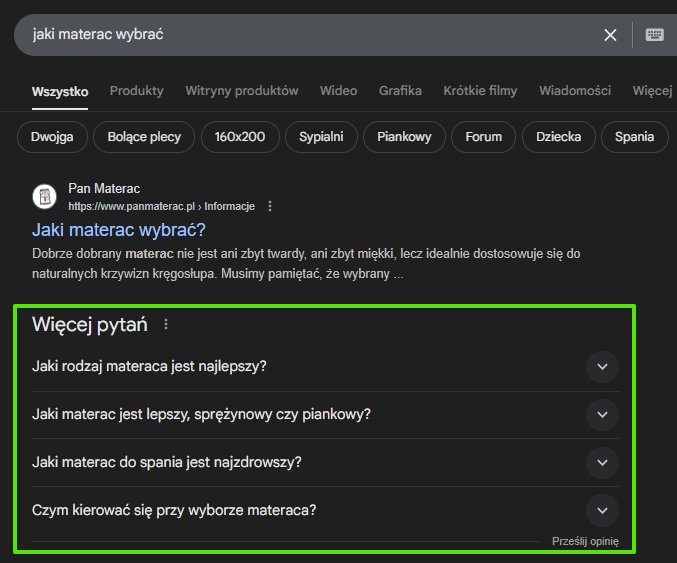
Task: Open the Grafika tab
Action: [x=400, y=91]
